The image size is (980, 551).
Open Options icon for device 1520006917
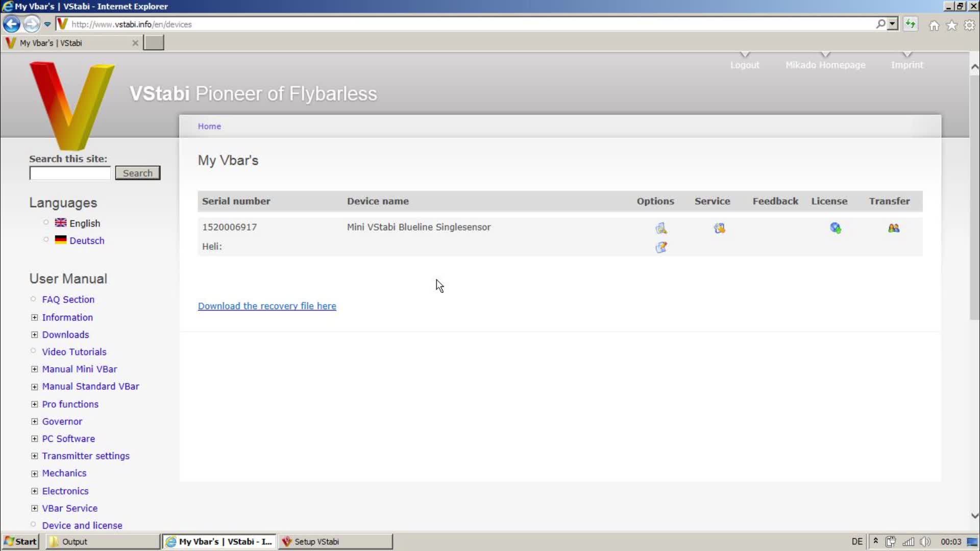coord(661,228)
